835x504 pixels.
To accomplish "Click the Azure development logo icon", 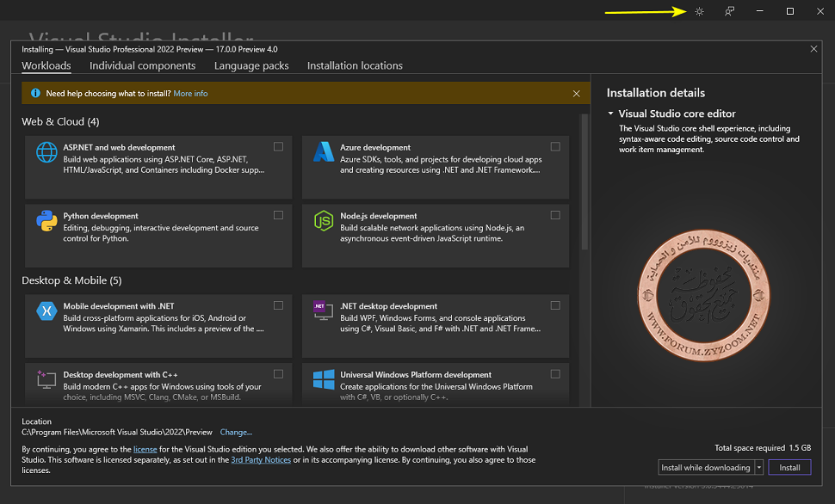I will pos(324,152).
